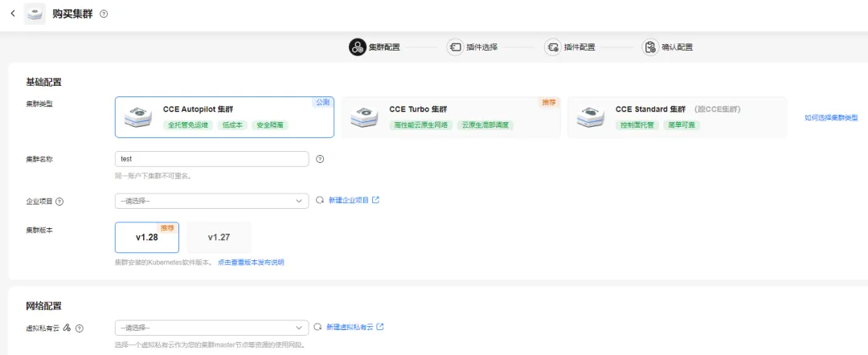Click the cluster logo beside 购买集群
Viewport: 868px width, 355px height.
(x=35, y=14)
